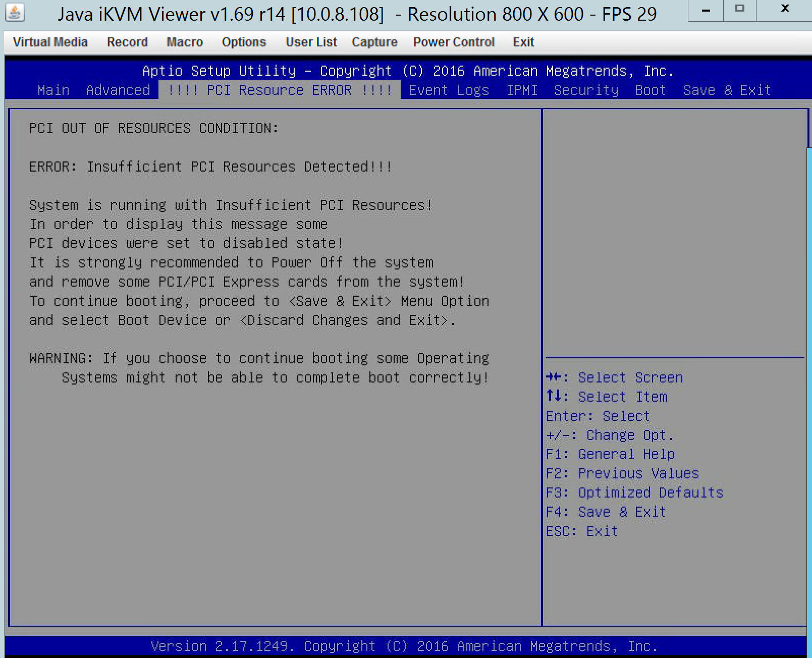This screenshot has width=812, height=658.
Task: Click the 'F3: Optimized Defaults' entry
Action: tap(635, 492)
